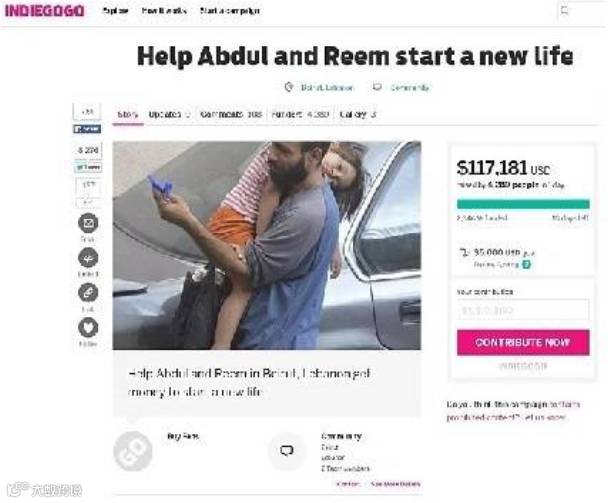
Task: Switch to the Funders tab
Action: tap(300, 114)
